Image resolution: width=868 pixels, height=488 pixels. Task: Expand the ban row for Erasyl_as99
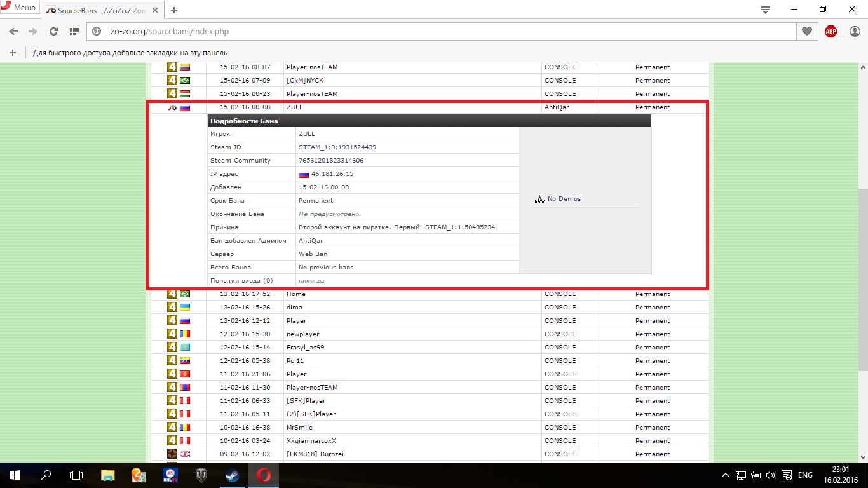(x=305, y=348)
